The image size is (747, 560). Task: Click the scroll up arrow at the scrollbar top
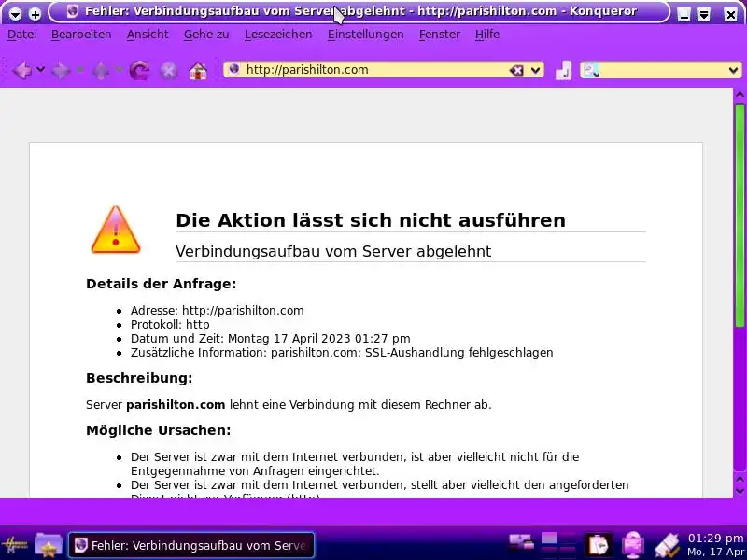point(740,94)
